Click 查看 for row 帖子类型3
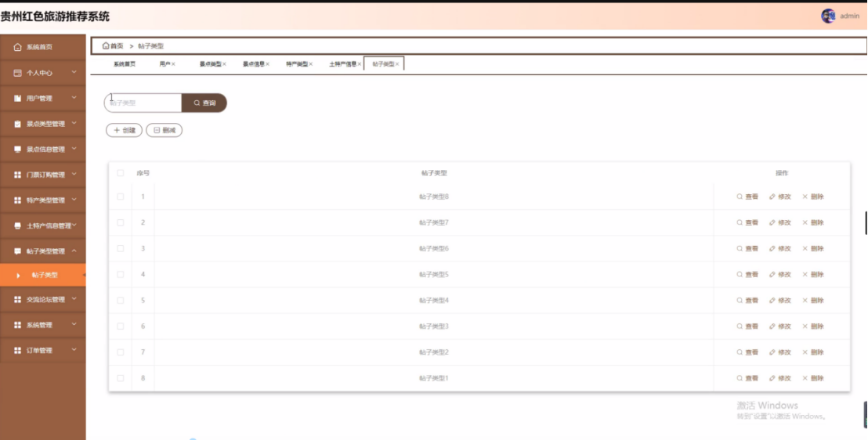The height and width of the screenshot is (440, 868). point(747,326)
